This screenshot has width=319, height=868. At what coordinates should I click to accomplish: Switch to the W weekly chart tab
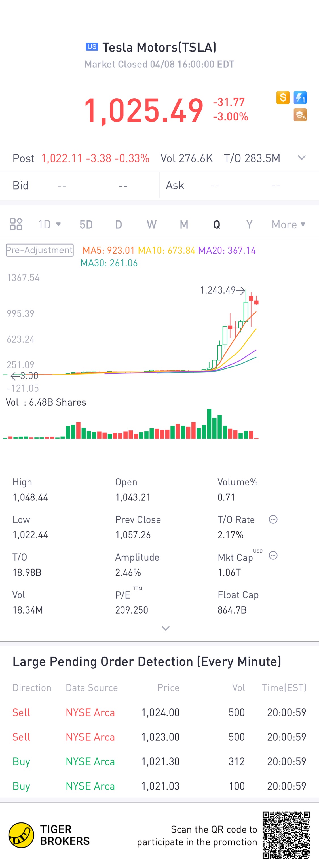point(151,224)
